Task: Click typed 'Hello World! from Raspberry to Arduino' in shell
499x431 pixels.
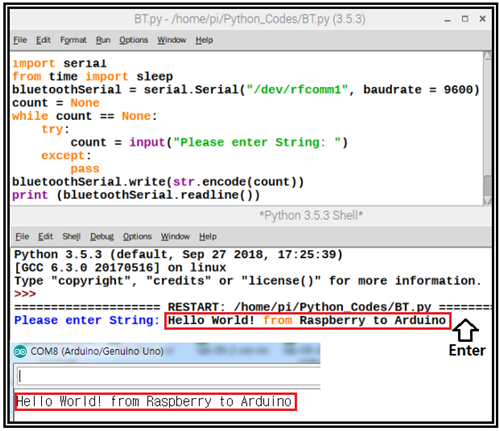Action: coord(307,320)
